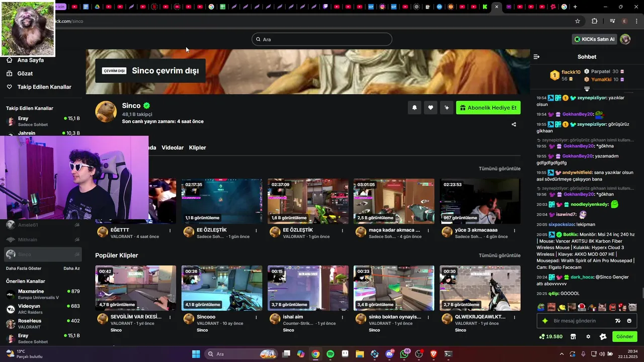
Task: Click username zeynepizliyor in first chat message
Action: pos(592,98)
